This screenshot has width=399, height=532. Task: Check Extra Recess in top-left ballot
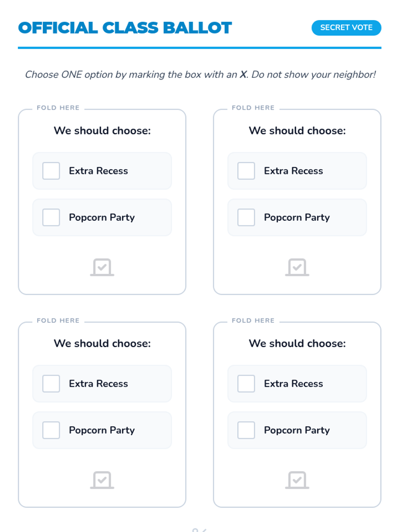[51, 171]
